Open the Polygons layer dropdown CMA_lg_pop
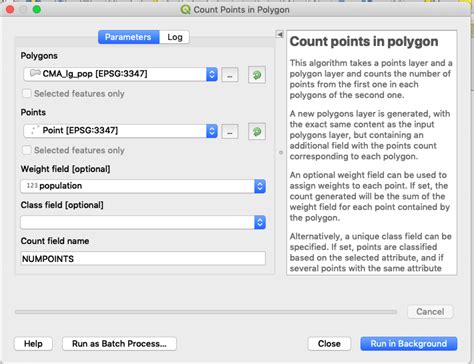This screenshot has height=364, width=474. pyautogui.click(x=120, y=74)
